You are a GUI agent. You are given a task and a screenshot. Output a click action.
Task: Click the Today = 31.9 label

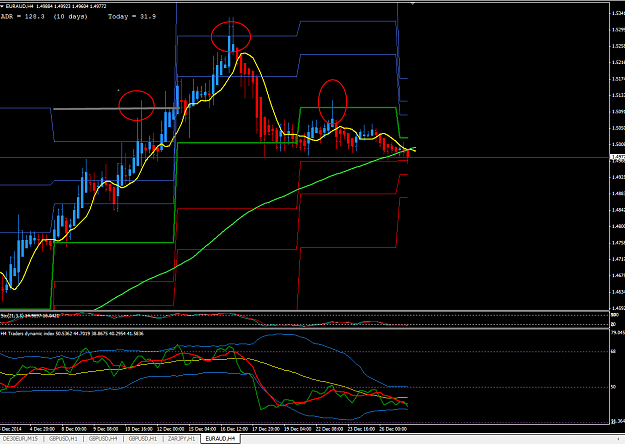(132, 16)
